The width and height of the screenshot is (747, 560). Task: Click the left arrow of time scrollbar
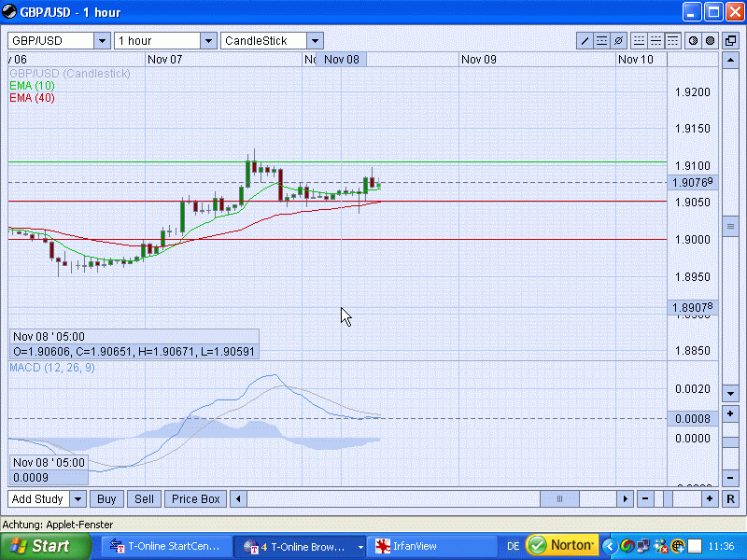point(238,499)
